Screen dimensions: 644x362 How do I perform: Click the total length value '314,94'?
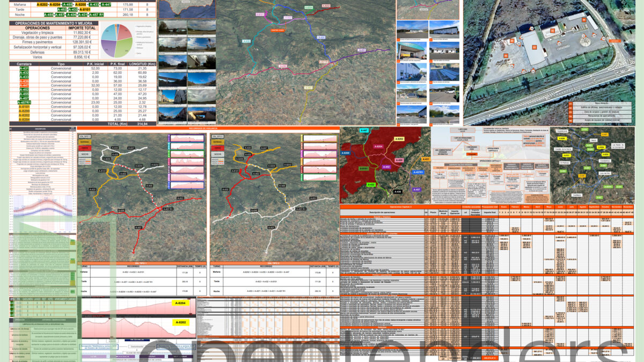pos(142,124)
